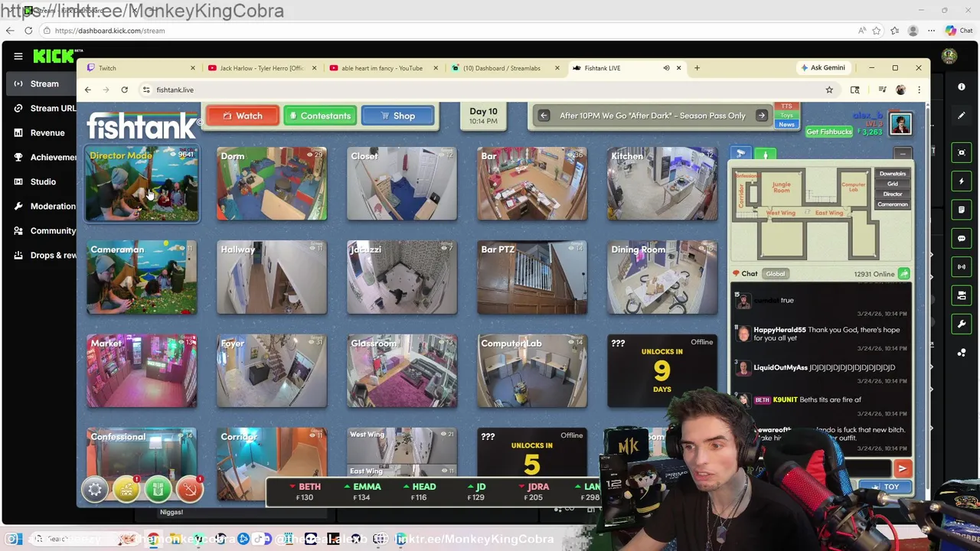This screenshot has height=551, width=980.
Task: Reload the fishtank.live page
Action: 124,90
